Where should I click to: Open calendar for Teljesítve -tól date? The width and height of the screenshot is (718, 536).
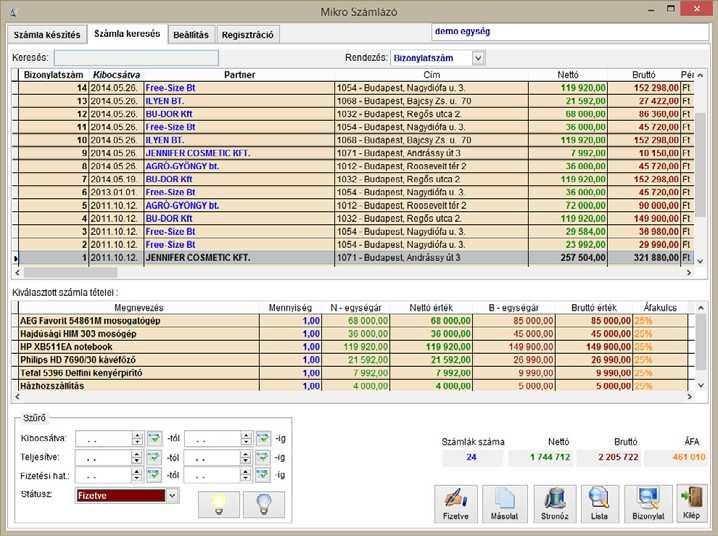tap(154, 457)
